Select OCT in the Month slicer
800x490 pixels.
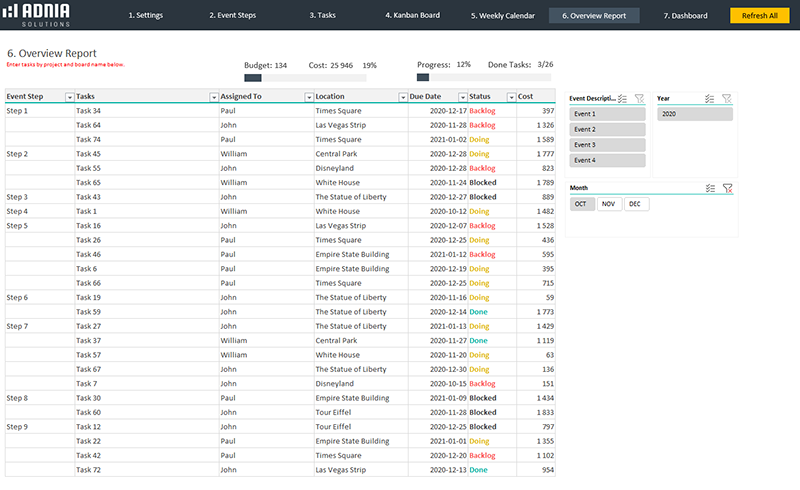[x=581, y=204]
